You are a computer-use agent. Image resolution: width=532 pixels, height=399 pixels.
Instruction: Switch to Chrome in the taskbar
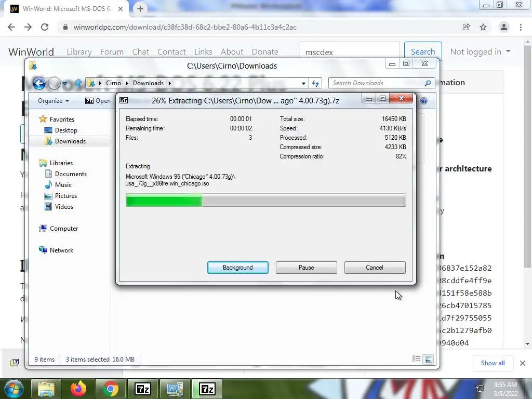click(x=110, y=389)
